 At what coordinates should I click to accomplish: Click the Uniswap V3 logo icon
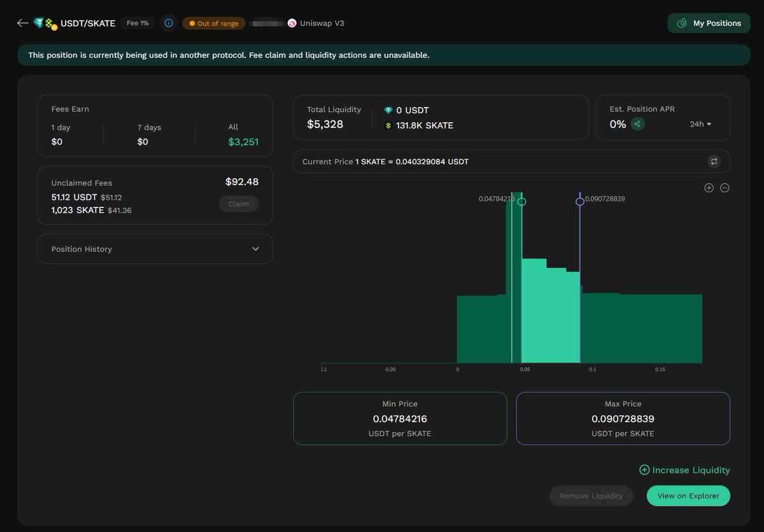click(292, 24)
